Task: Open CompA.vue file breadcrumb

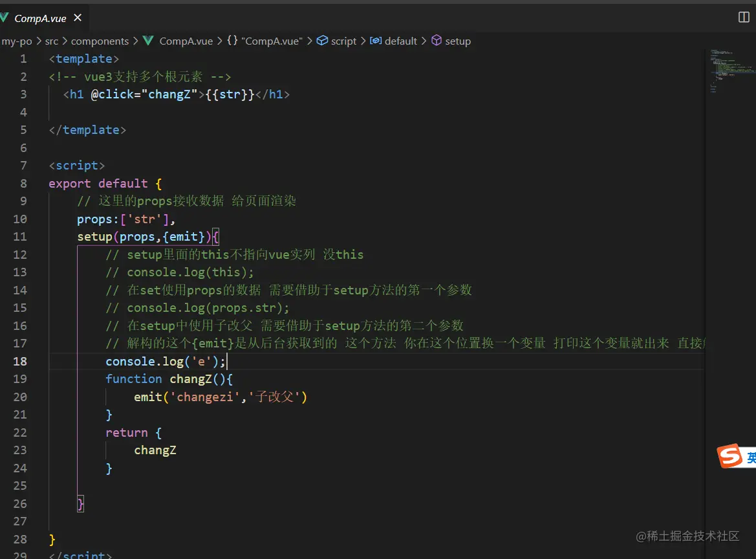Action: [186, 41]
